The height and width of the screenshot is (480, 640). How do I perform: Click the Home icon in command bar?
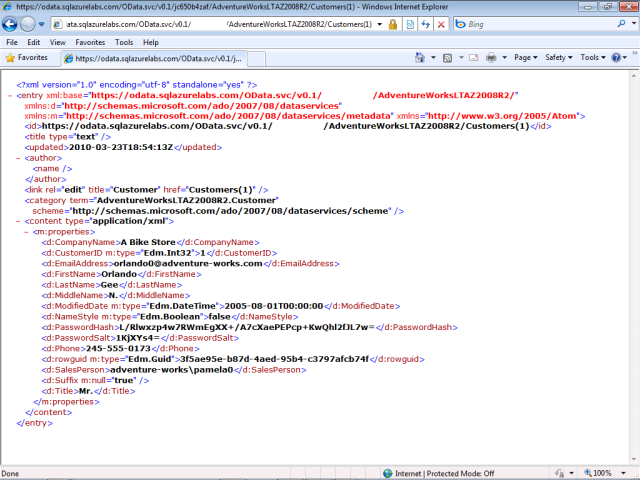(x=420, y=58)
